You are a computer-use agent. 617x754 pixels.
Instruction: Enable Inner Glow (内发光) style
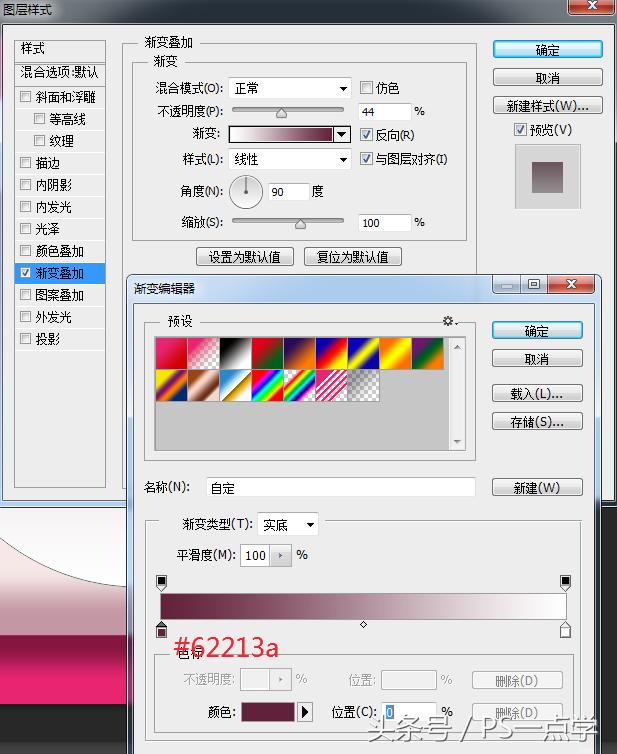[x=25, y=207]
